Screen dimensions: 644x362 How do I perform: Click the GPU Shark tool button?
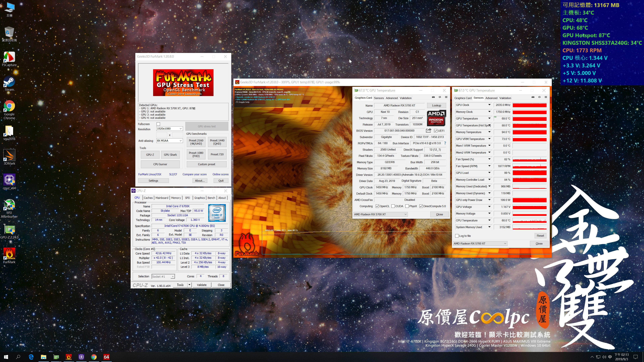(170, 155)
